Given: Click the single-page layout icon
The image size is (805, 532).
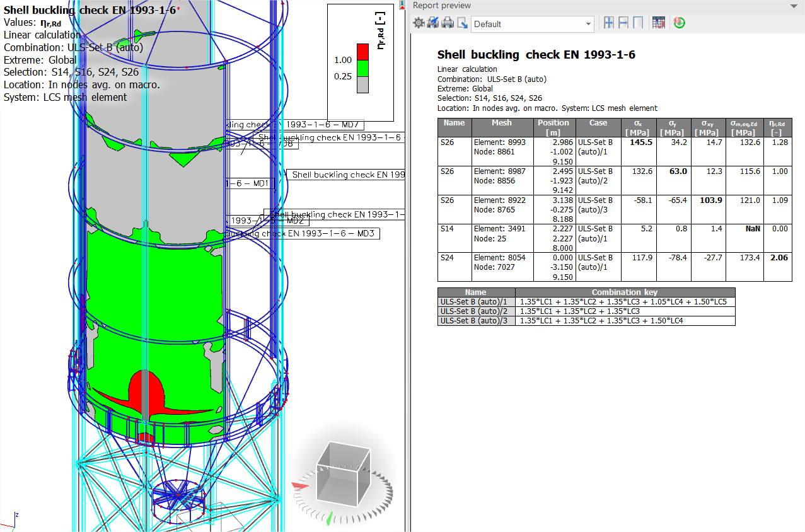Looking at the screenshot, I should 638,23.
